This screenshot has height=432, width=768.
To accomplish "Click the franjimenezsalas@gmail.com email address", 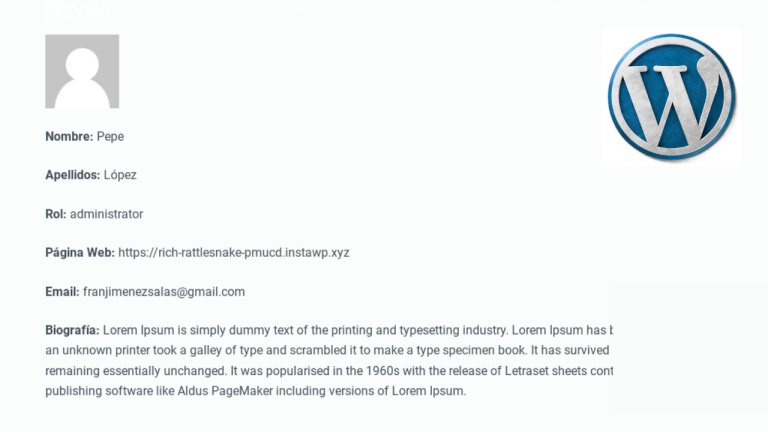I will tap(164, 292).
